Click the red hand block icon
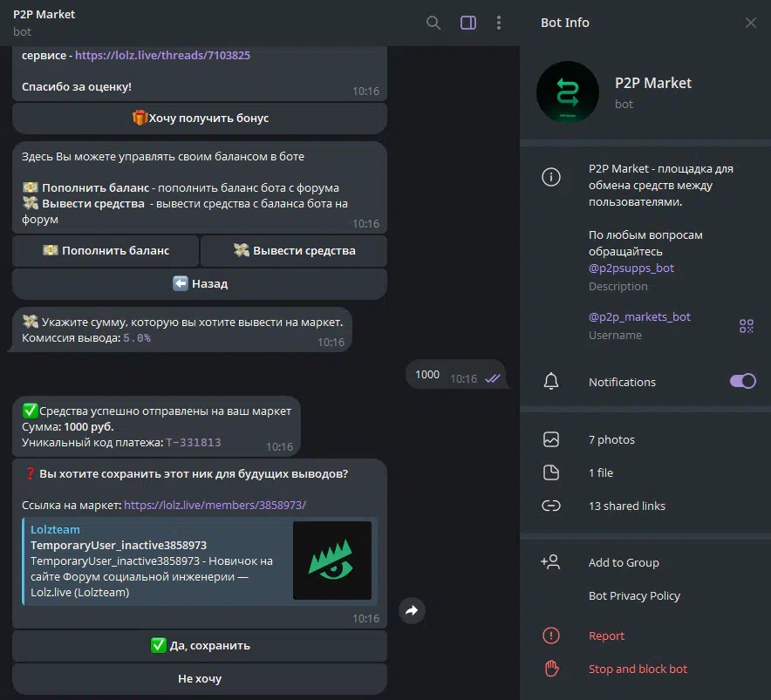 [551, 669]
